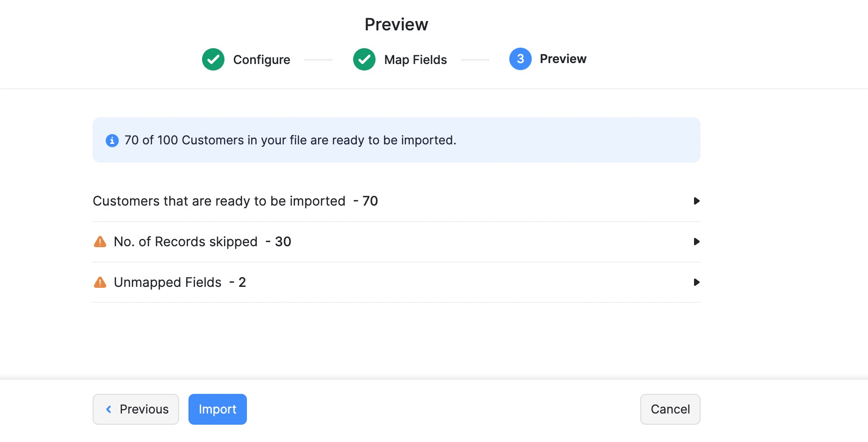The height and width of the screenshot is (442, 868).
Task: Click the green checkmark beside Map Fields
Action: point(364,59)
